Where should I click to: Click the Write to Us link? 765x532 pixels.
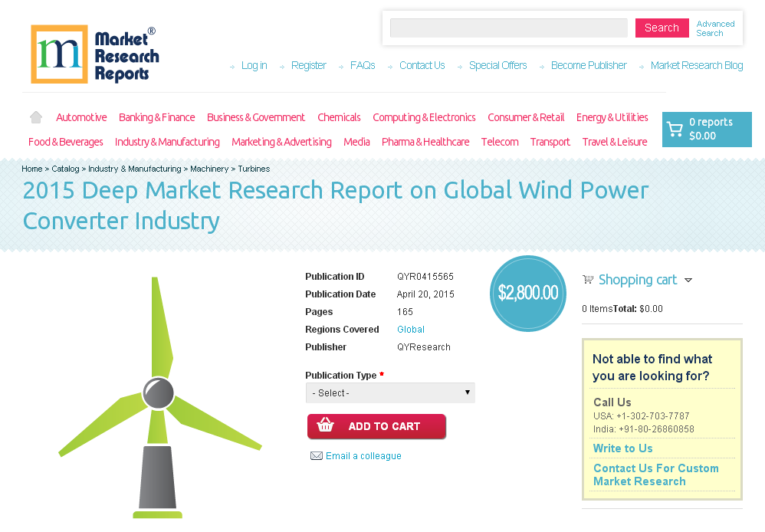(x=622, y=448)
